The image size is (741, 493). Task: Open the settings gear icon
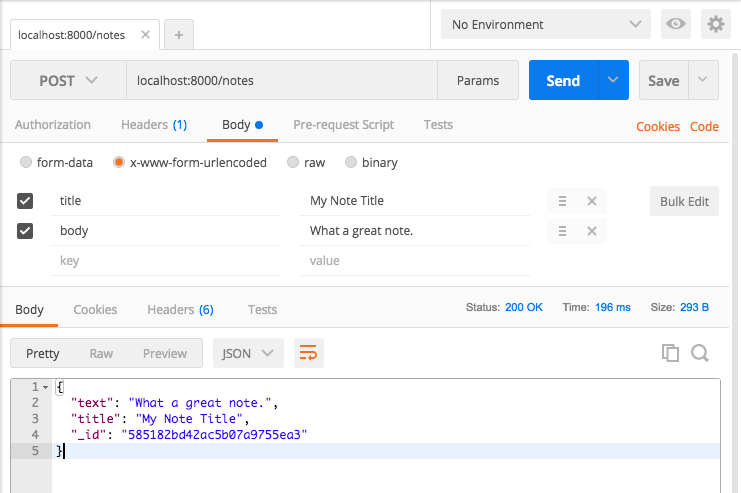(715, 24)
